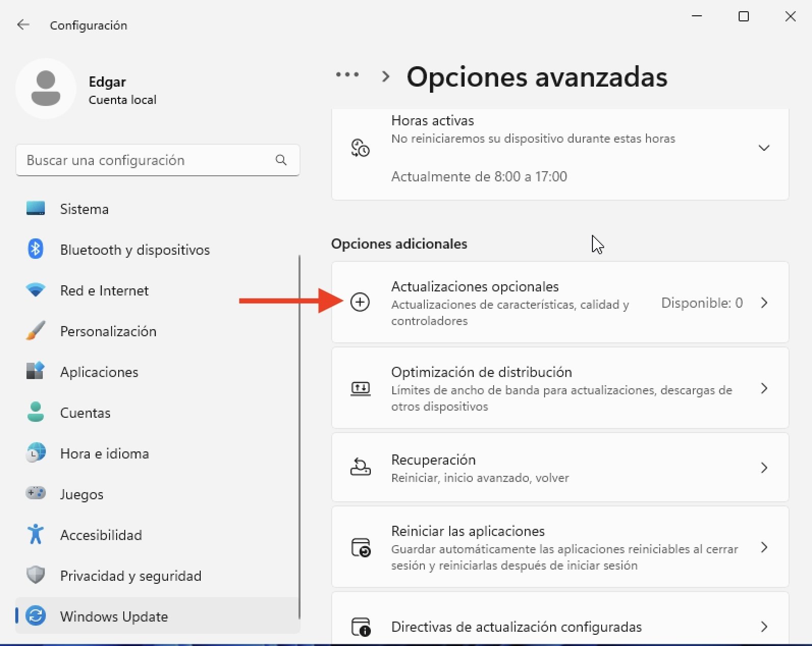Click the Accesibilidad figure icon
This screenshot has height=646, width=812.
click(x=36, y=534)
